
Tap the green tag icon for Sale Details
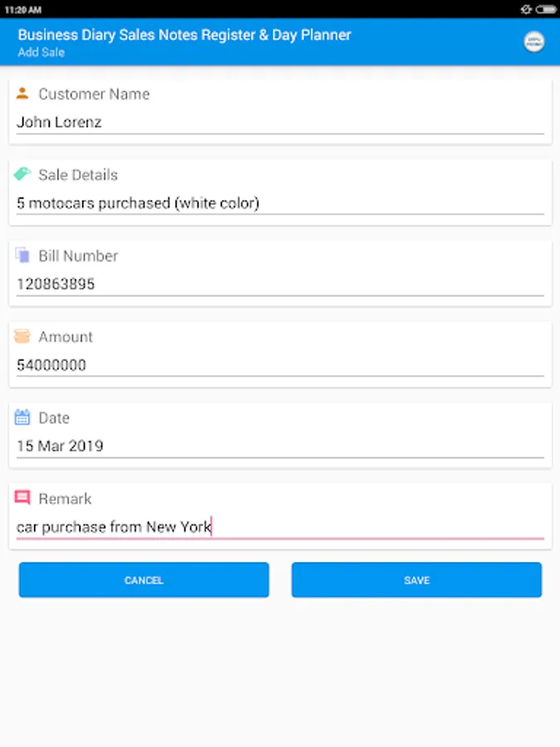[22, 174]
